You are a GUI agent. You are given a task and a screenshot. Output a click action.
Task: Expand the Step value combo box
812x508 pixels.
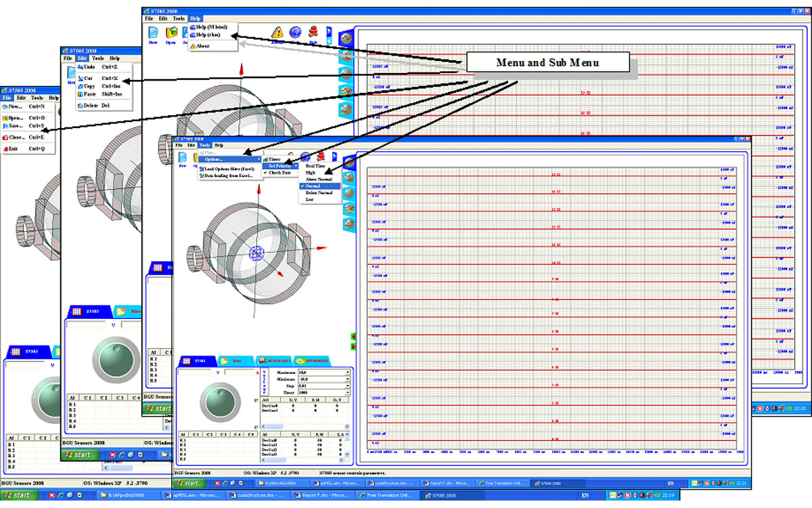pos(347,386)
